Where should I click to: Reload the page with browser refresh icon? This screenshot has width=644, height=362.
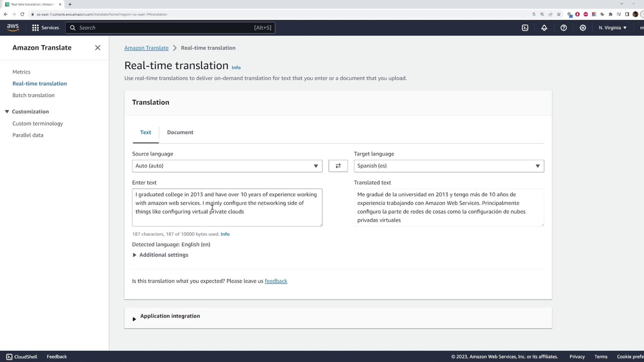(22, 14)
